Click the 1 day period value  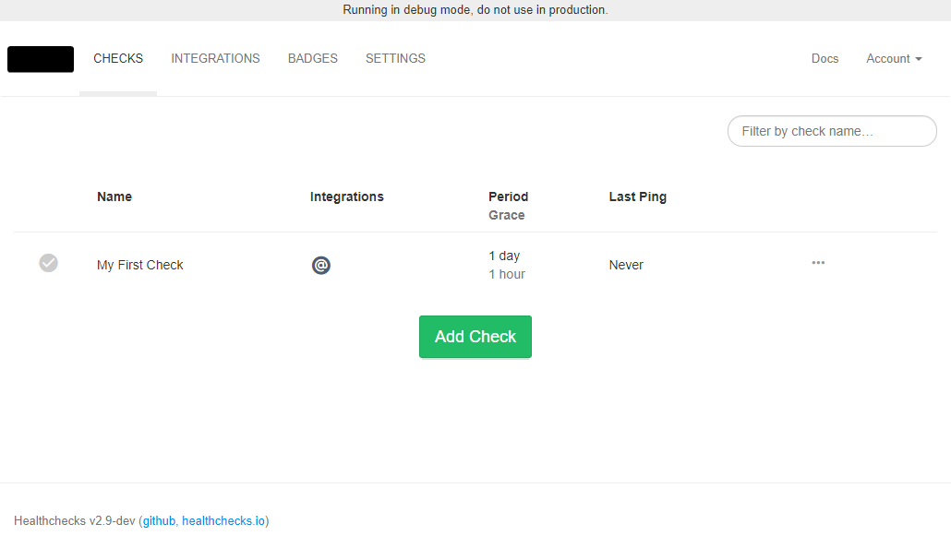[x=504, y=256]
